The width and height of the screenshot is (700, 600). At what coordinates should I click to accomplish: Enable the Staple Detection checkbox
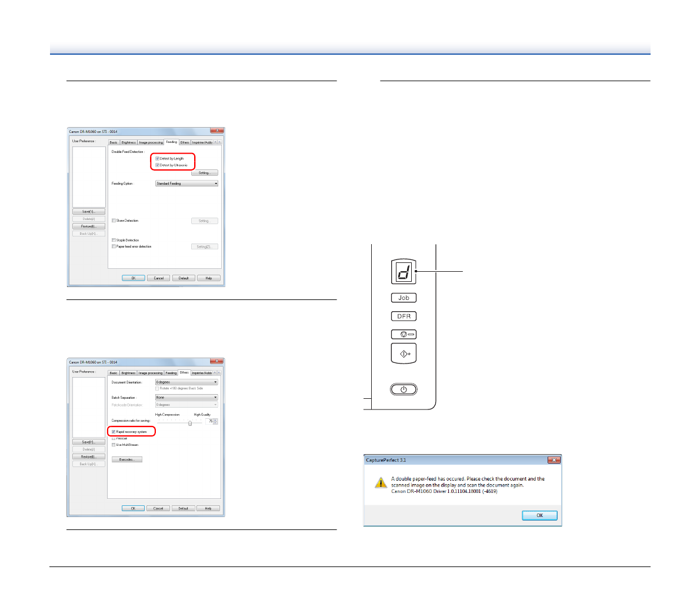[114, 240]
